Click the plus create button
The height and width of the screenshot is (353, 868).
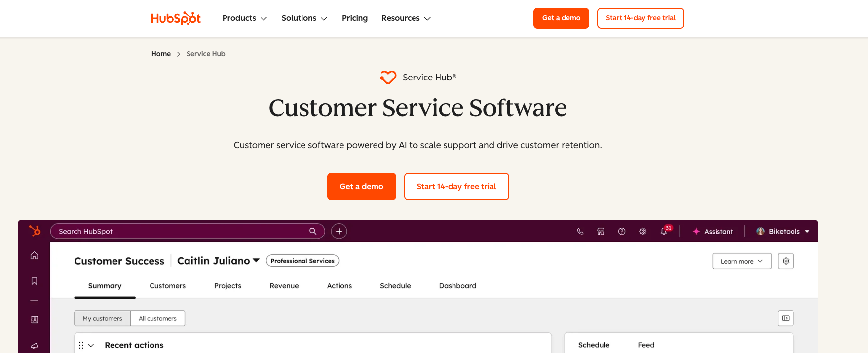pyautogui.click(x=339, y=231)
